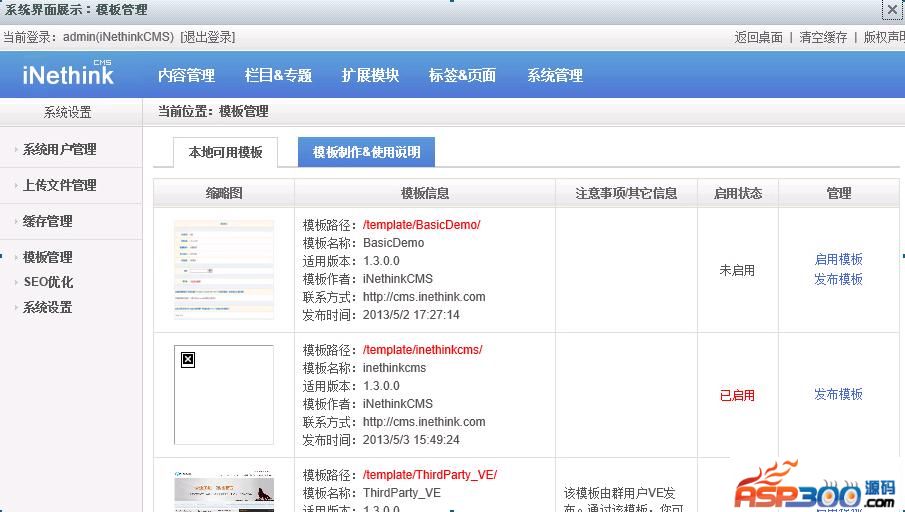The height and width of the screenshot is (512, 905).
Task: Switch to the 模板制作&使用说明 tab
Action: (366, 152)
